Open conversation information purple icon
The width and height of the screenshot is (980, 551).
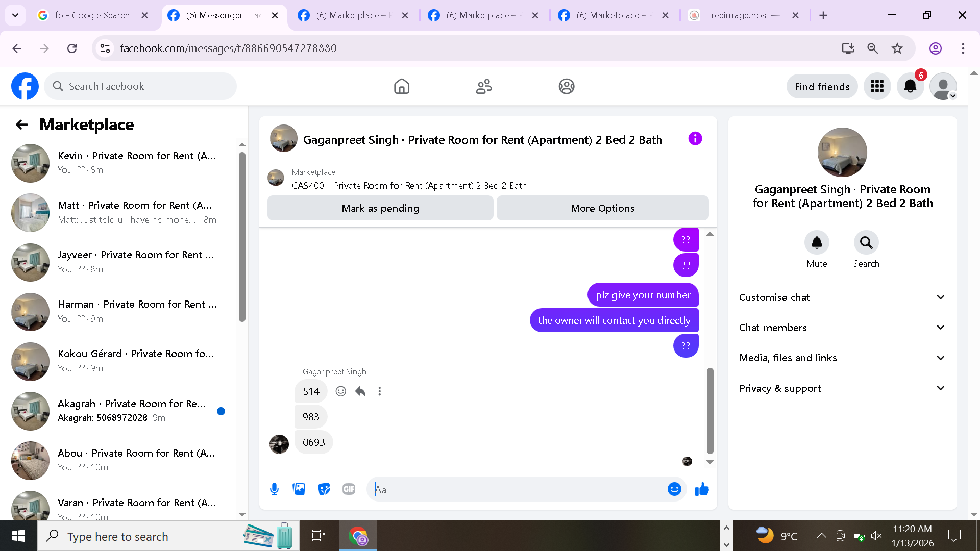tap(695, 139)
